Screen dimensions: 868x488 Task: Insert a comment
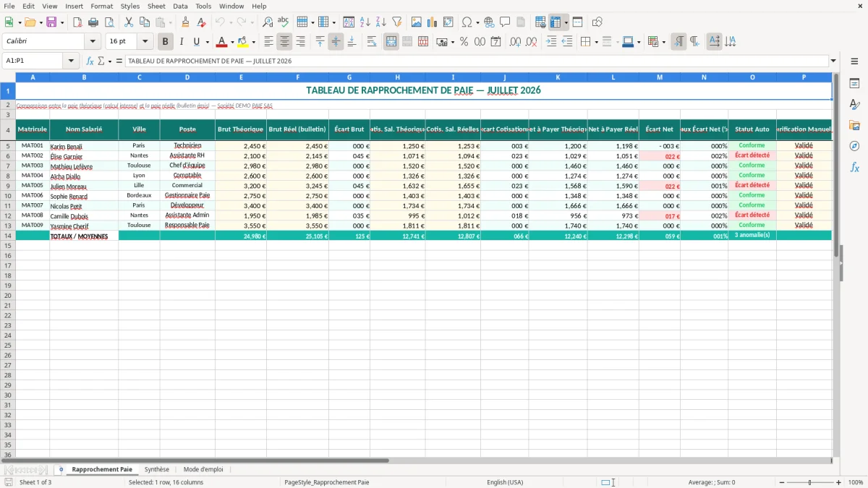pos(505,22)
